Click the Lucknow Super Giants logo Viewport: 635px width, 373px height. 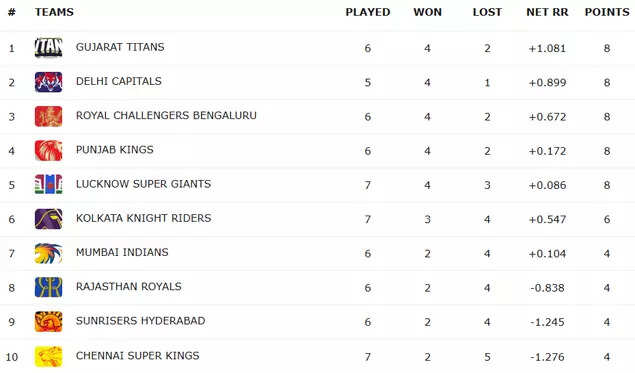click(49, 184)
